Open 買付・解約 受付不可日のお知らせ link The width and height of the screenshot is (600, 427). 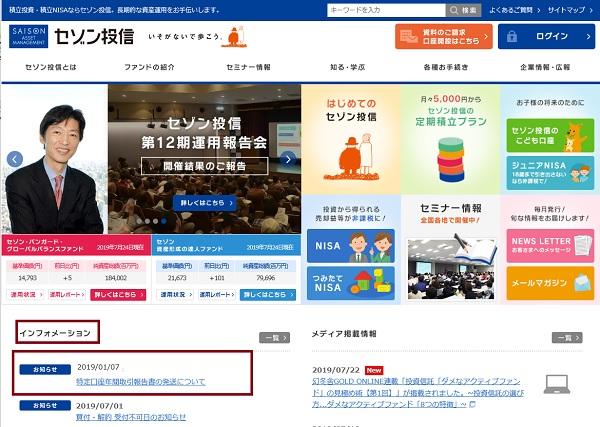click(x=131, y=417)
